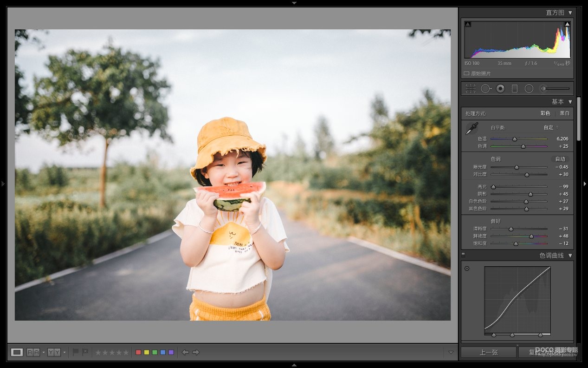Flag the photo as picked
Screen dimensions: 588x368
[x=76, y=352]
